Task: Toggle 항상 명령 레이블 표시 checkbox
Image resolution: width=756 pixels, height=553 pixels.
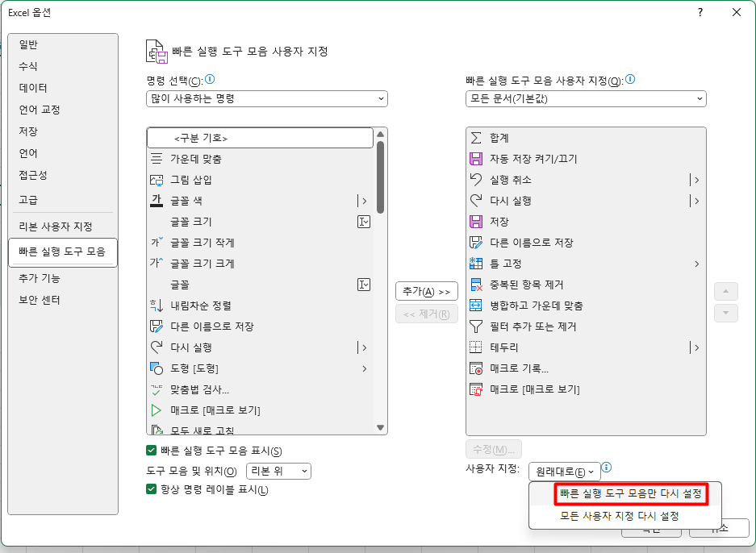Action: pos(151,489)
